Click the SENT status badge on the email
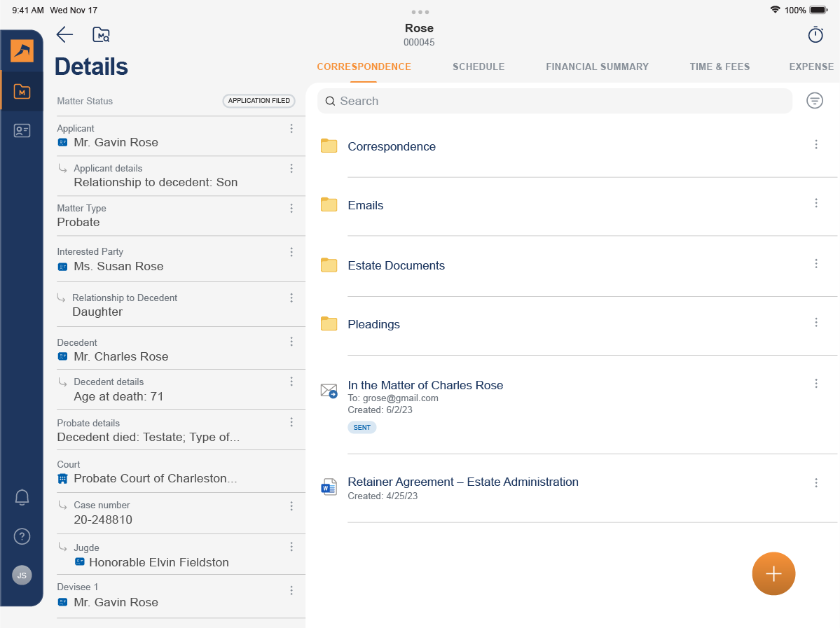The width and height of the screenshot is (840, 628). (x=362, y=427)
